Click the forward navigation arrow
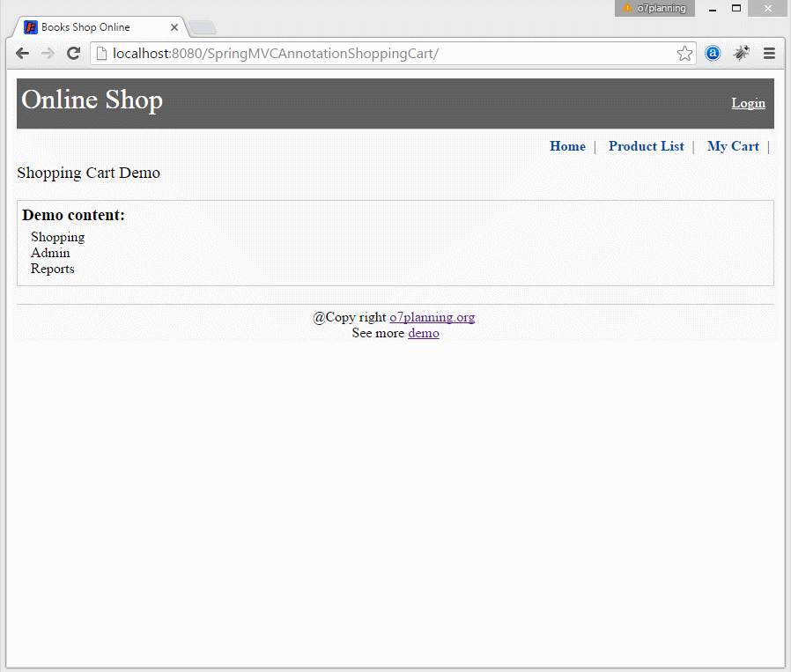791x672 pixels. pos(48,54)
